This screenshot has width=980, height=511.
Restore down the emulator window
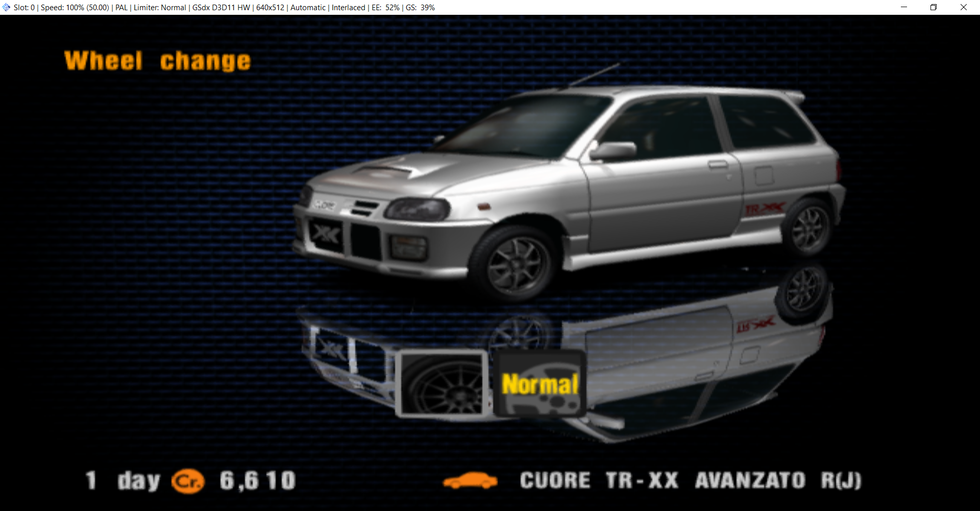pyautogui.click(x=934, y=7)
